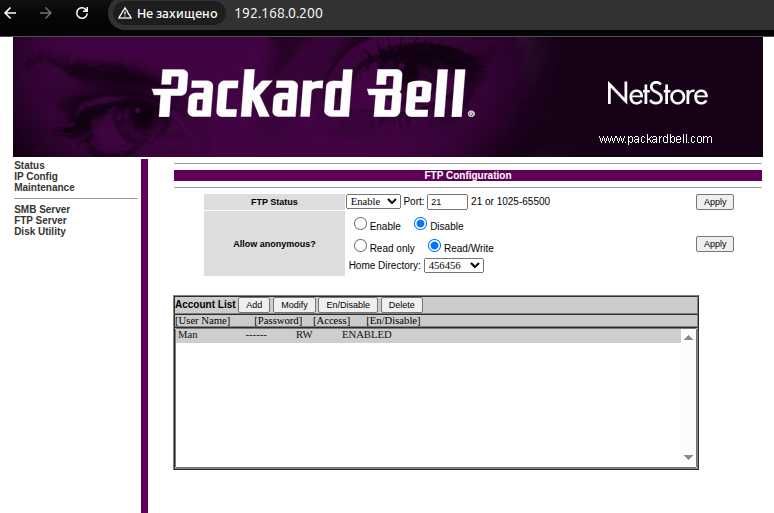Open the Disk Utility page
The width and height of the screenshot is (774, 513).
(39, 231)
